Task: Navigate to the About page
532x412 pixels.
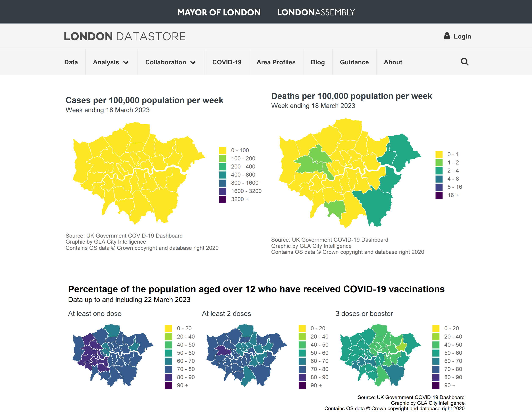Action: tap(393, 62)
